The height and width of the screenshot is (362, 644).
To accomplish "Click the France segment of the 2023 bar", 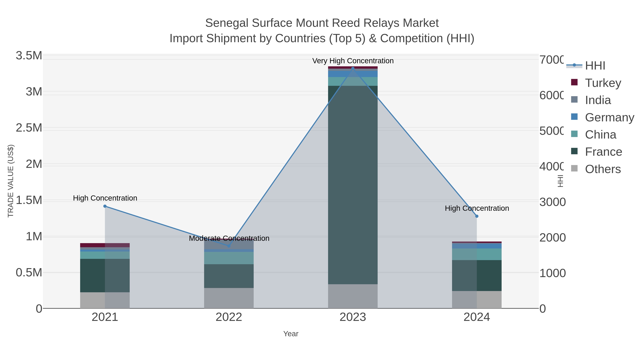I will pyautogui.click(x=353, y=185).
